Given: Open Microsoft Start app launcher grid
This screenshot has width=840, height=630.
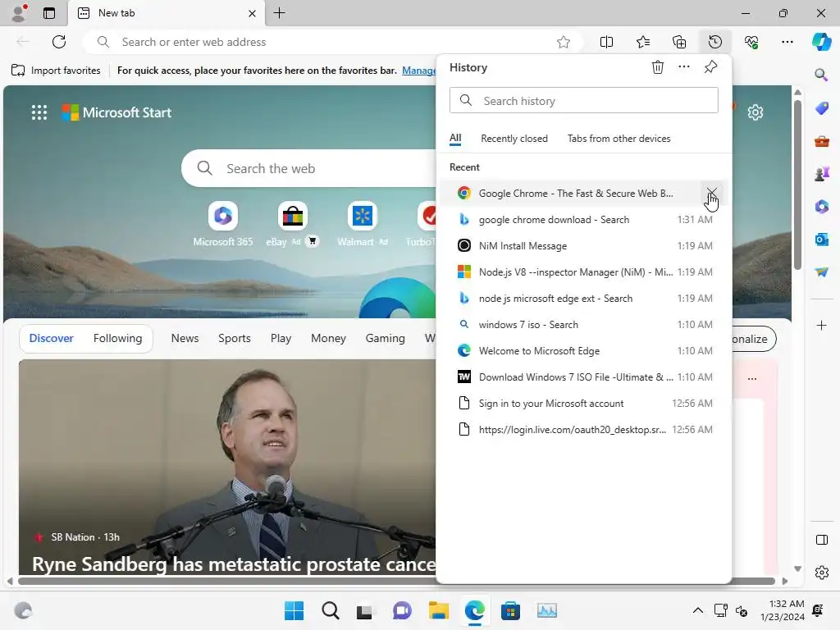Looking at the screenshot, I should pyautogui.click(x=39, y=112).
